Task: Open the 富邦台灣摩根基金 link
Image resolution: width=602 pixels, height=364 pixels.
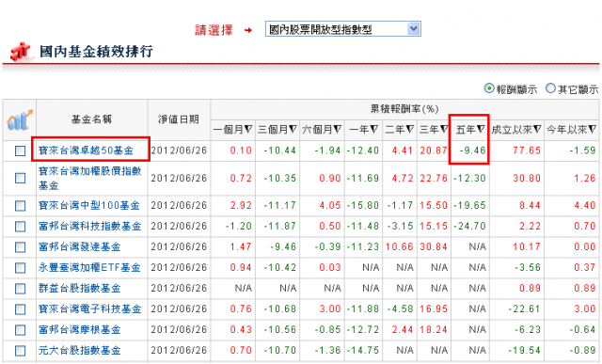Action: (x=79, y=330)
